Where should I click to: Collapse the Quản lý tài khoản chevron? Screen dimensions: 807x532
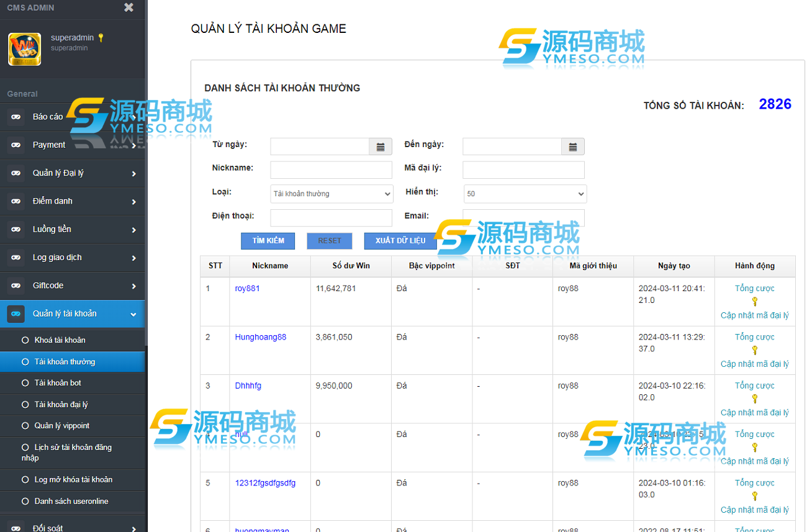(x=133, y=315)
